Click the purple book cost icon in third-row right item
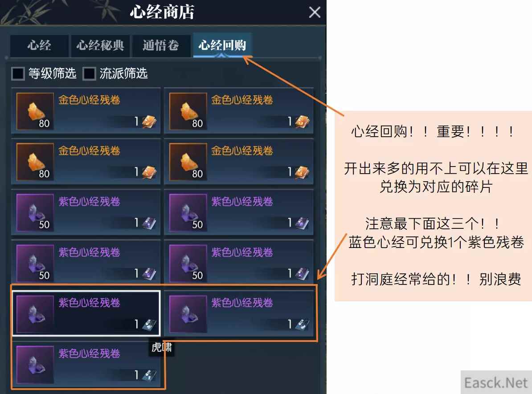The image size is (532, 394). (x=302, y=223)
